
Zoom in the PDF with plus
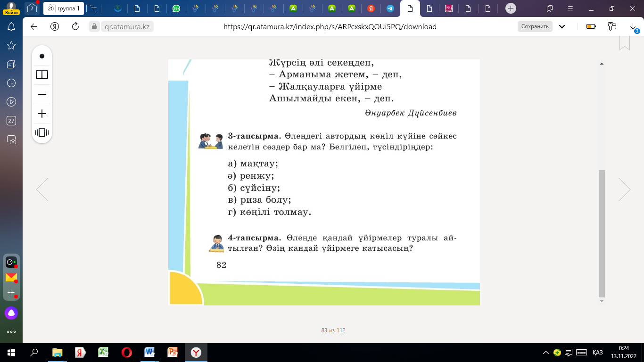42,114
